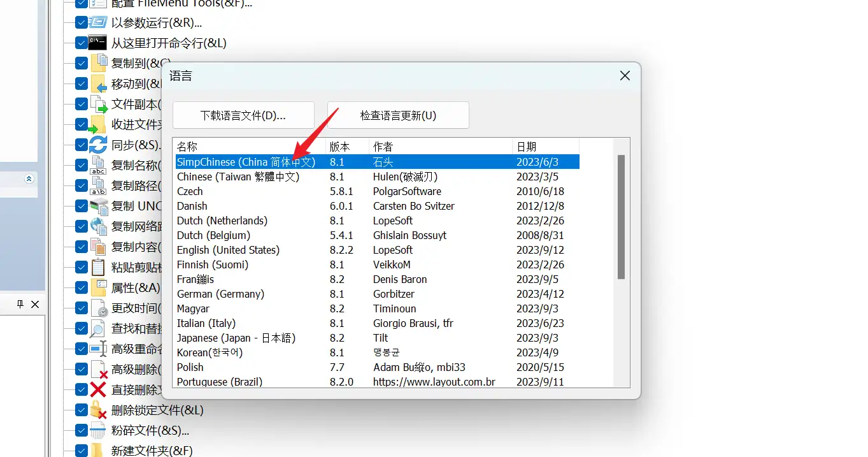Click the 以参数运行 run icon

pos(97,22)
